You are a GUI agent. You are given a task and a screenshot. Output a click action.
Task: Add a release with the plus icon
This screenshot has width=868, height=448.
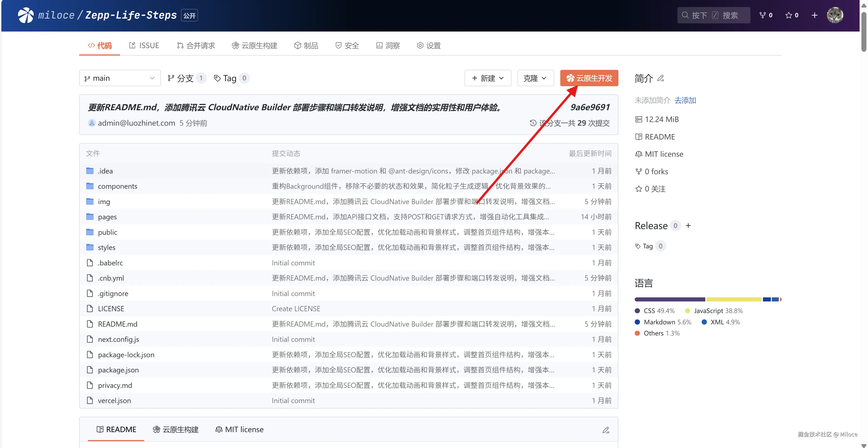pyautogui.click(x=688, y=225)
